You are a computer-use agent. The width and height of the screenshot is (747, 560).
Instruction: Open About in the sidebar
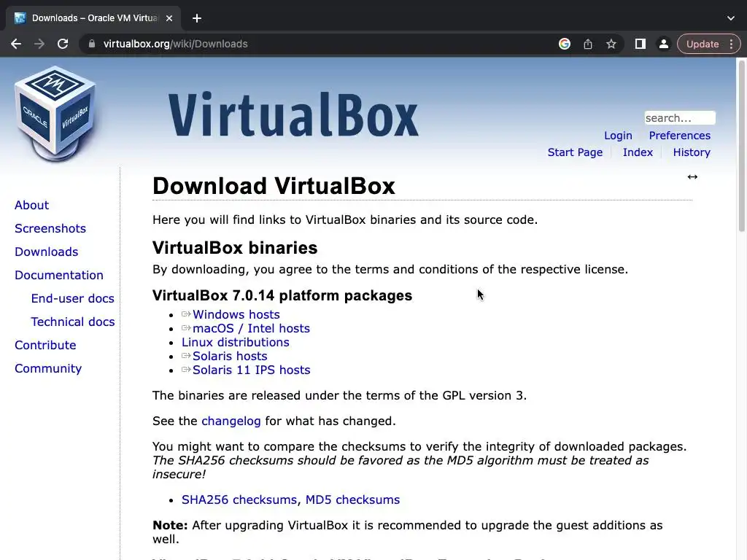tap(31, 205)
